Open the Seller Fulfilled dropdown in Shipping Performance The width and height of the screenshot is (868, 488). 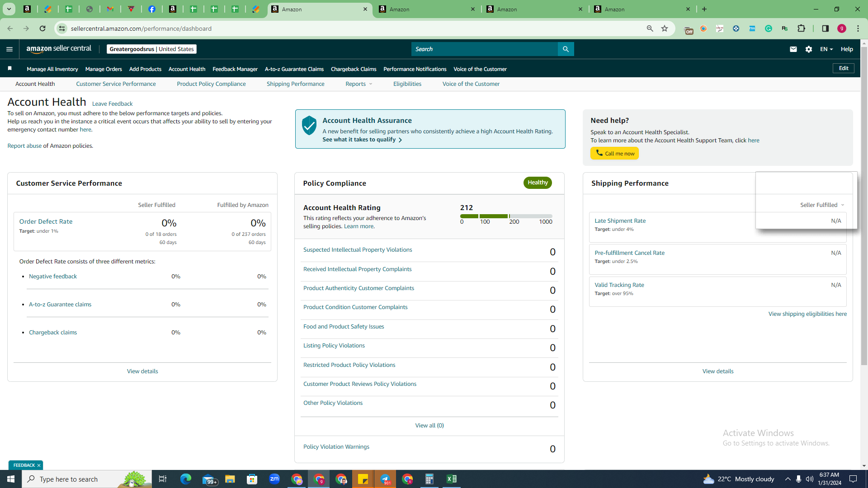(822, 205)
